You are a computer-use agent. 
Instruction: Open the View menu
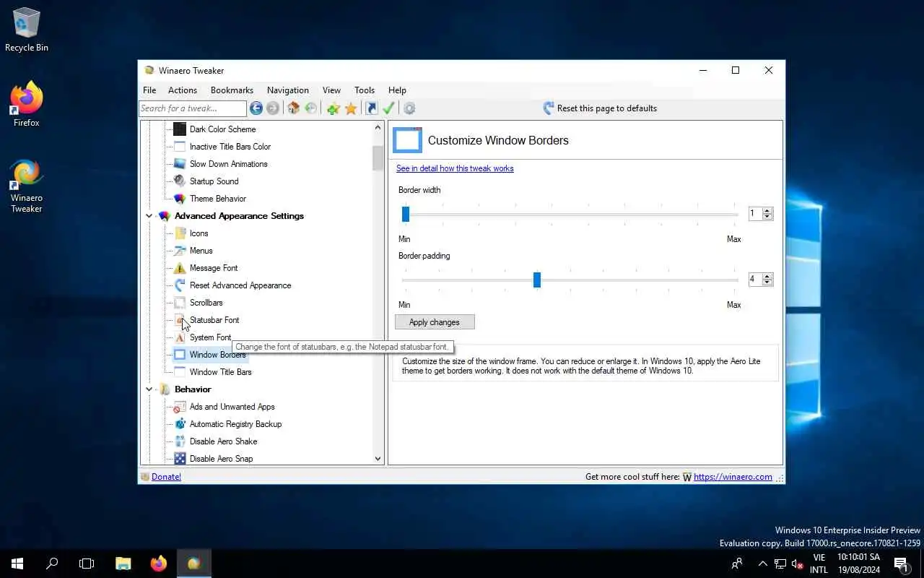331,90
